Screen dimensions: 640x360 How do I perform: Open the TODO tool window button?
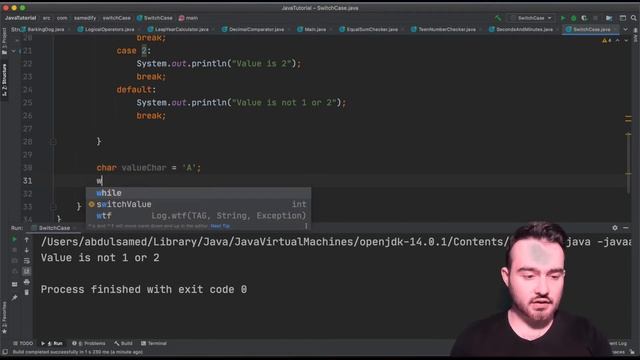click(23, 343)
